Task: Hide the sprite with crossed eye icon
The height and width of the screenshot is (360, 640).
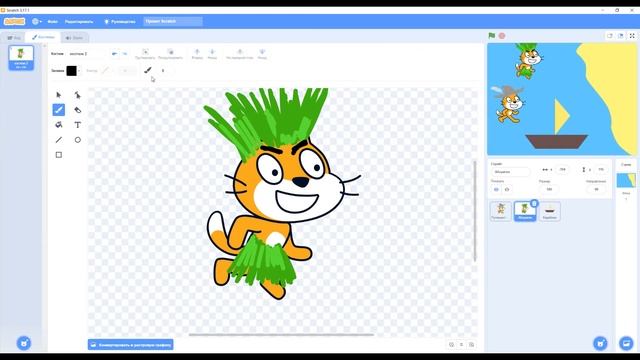Action: [x=507, y=189]
